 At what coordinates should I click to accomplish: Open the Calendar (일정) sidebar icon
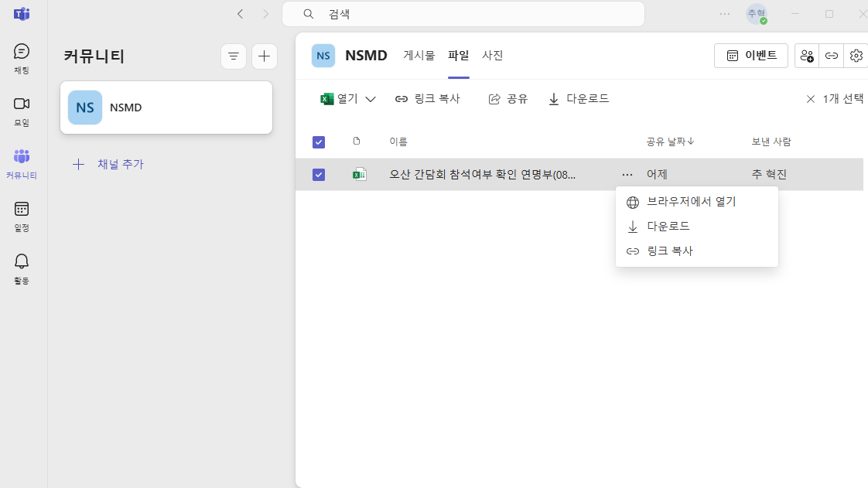click(x=22, y=217)
